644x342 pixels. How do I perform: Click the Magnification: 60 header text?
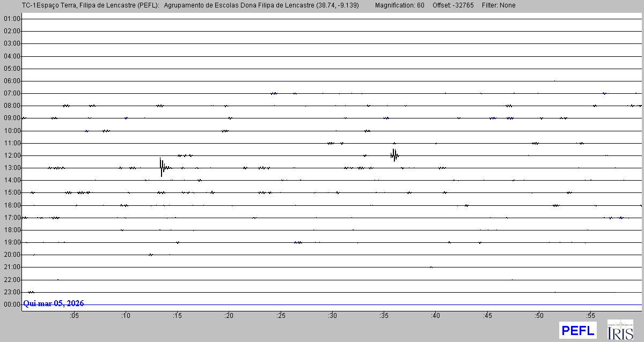pos(399,5)
